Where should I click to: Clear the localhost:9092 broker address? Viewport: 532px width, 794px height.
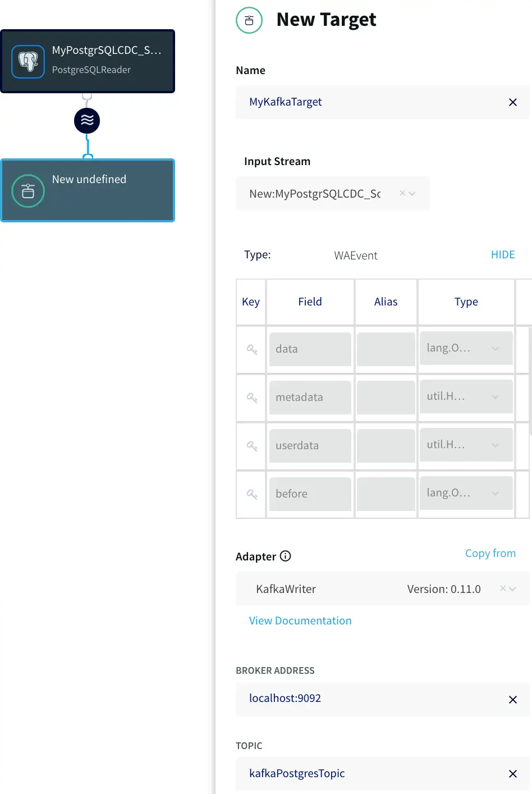512,700
